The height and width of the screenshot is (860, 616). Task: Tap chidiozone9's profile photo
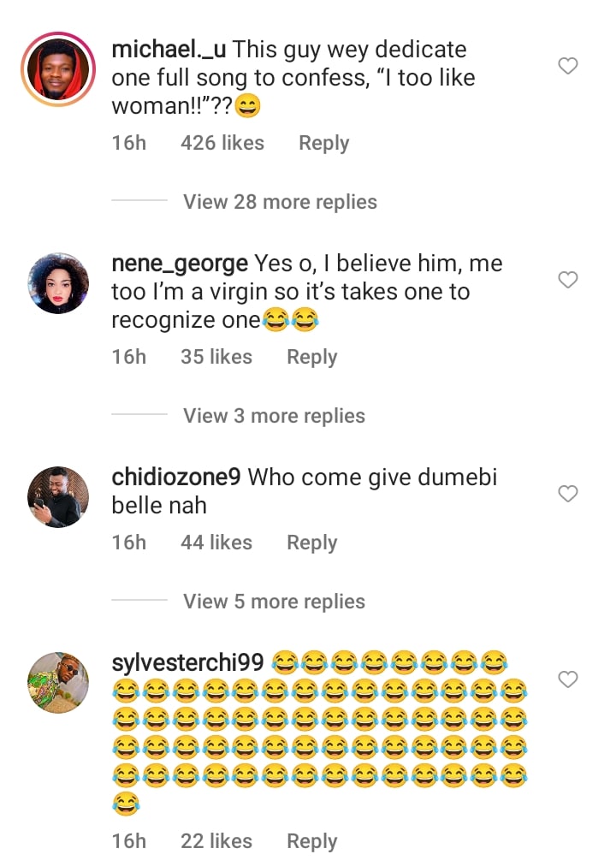click(58, 497)
